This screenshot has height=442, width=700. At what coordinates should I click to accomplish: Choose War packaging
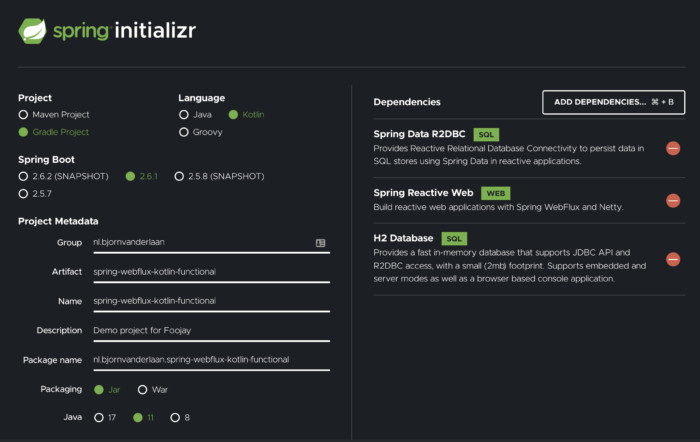click(142, 389)
